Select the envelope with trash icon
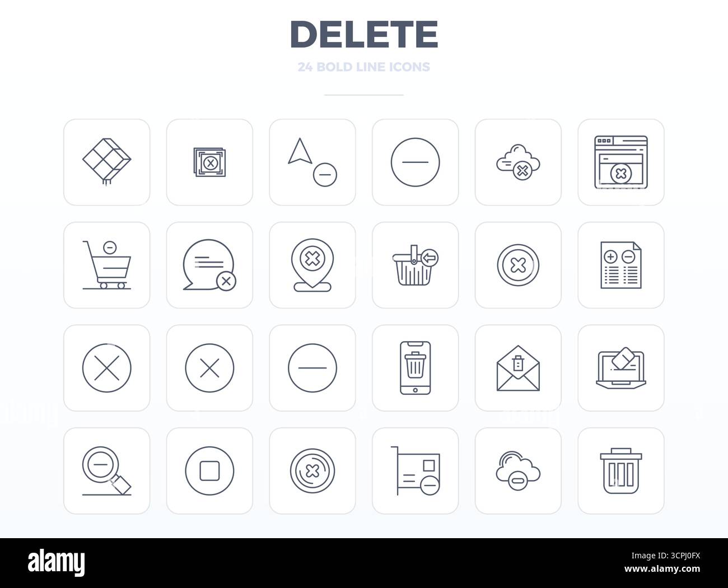Viewport: 728px width, 588px height. (x=518, y=368)
